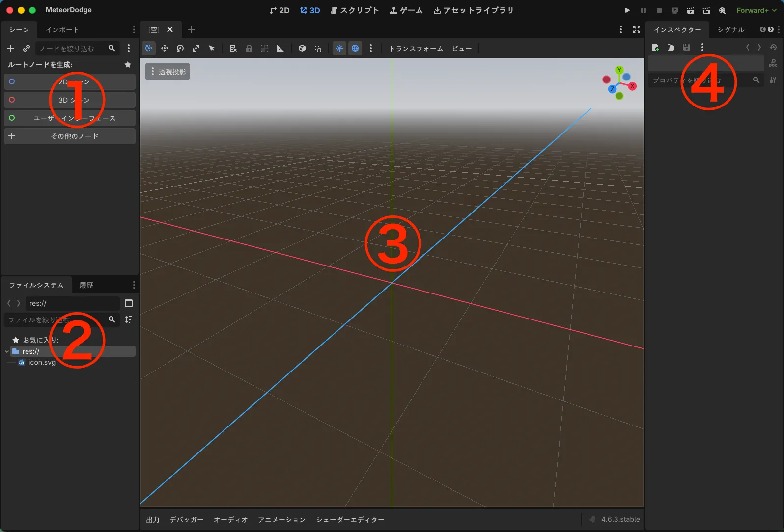Toggle the preview sunlight button
This screenshot has height=532, width=784.
click(x=339, y=48)
